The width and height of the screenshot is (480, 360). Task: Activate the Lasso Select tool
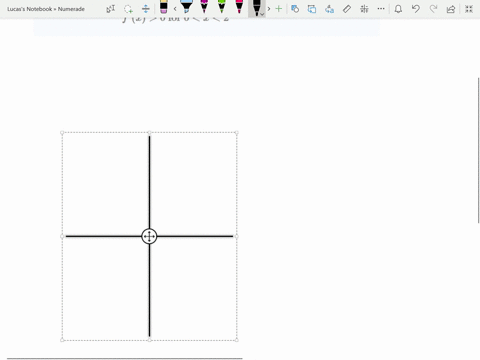tap(128, 9)
